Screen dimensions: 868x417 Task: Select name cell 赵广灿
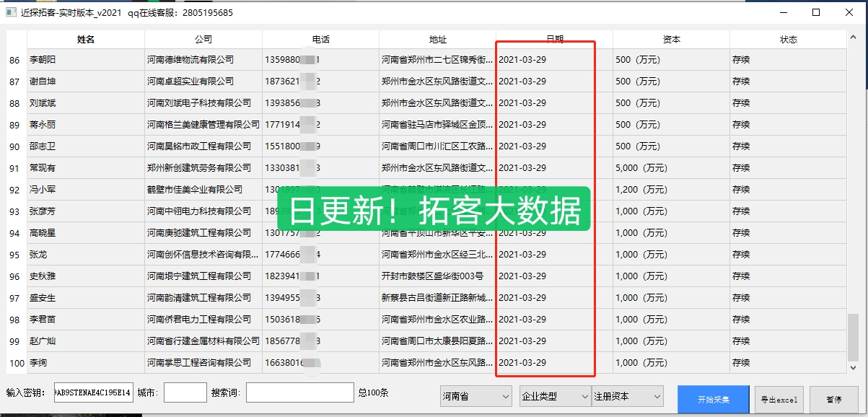(86, 341)
